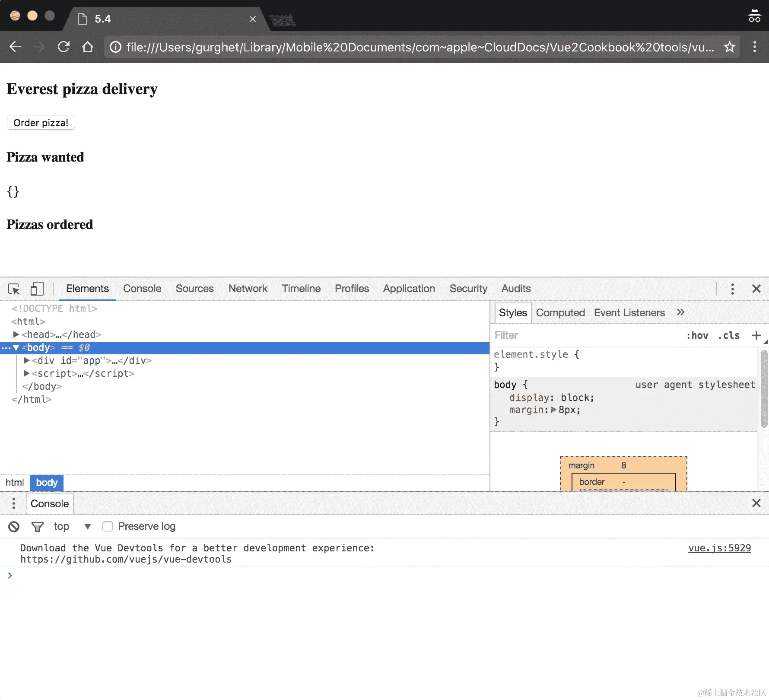Close the Console drawer

click(756, 503)
